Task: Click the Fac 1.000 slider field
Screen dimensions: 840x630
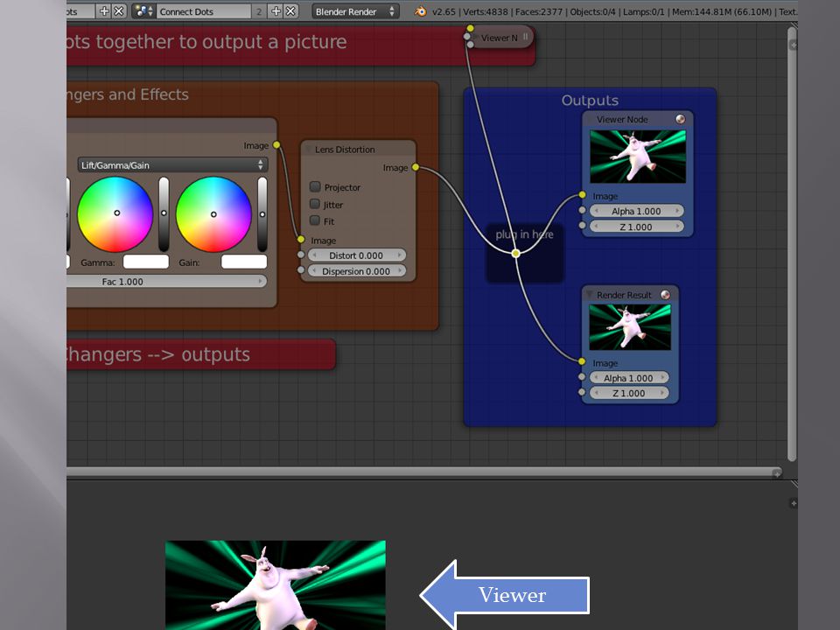Action: (x=166, y=281)
